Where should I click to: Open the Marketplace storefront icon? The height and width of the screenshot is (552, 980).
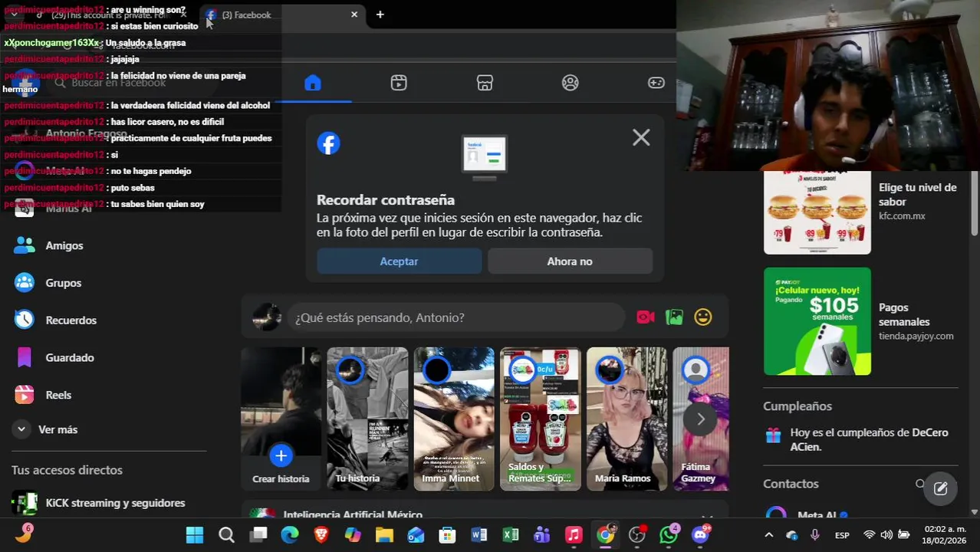[485, 83]
